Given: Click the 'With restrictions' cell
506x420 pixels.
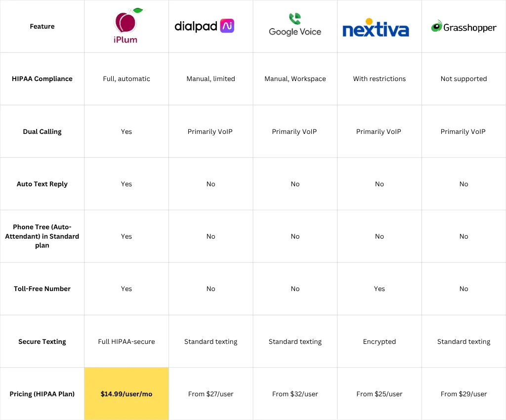Looking at the screenshot, I should click(x=379, y=79).
